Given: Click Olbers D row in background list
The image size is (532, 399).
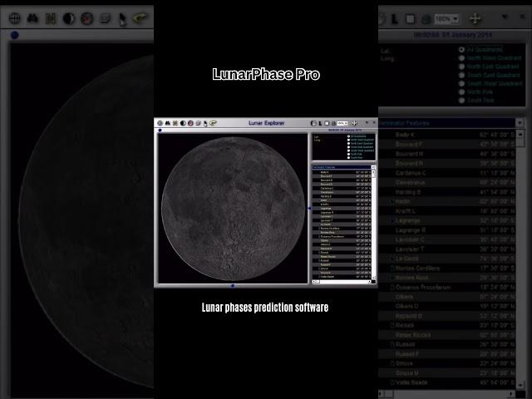Looking at the screenshot, I should point(447,307).
